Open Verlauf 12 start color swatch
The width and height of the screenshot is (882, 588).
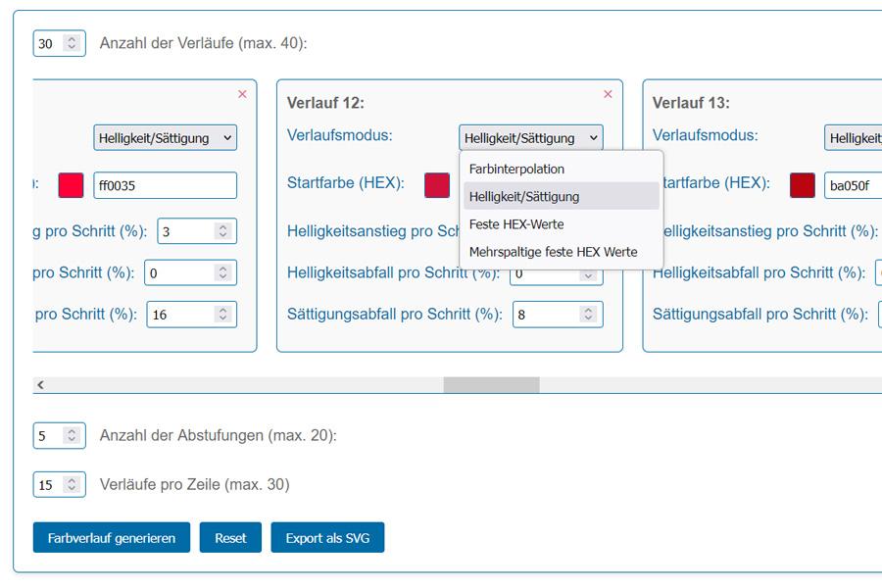tap(437, 185)
